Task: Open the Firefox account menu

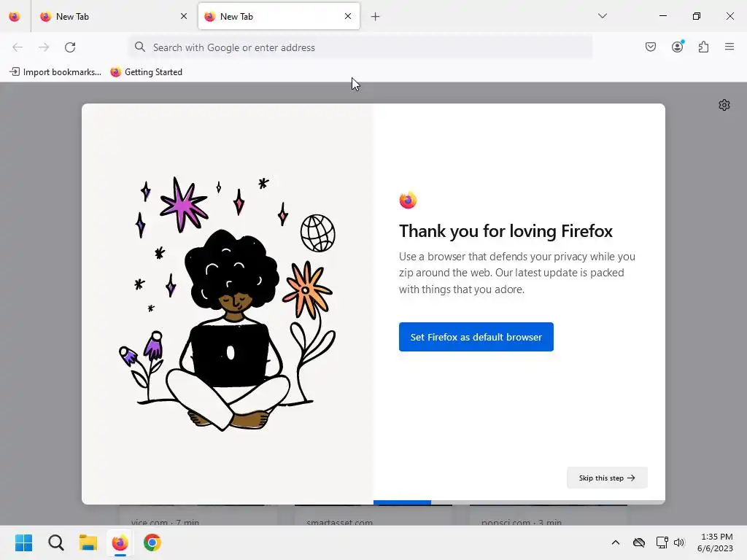Action: point(678,47)
